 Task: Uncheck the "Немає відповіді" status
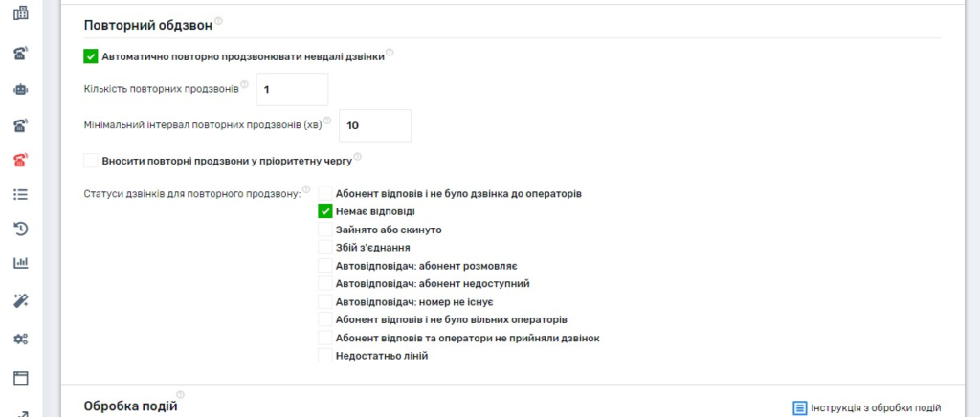tap(325, 211)
